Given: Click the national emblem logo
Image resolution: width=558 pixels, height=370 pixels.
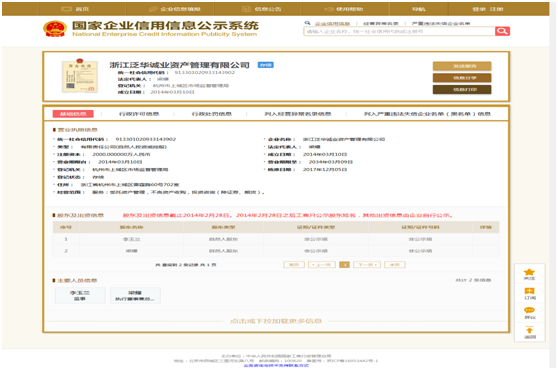Looking at the screenshot, I should point(55,29).
